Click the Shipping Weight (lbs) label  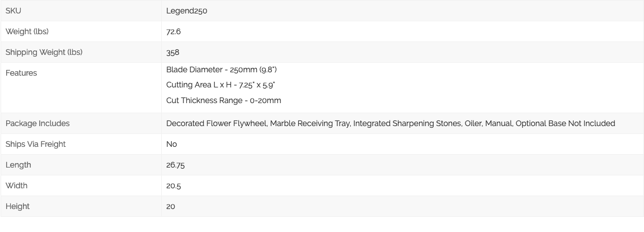tap(44, 52)
